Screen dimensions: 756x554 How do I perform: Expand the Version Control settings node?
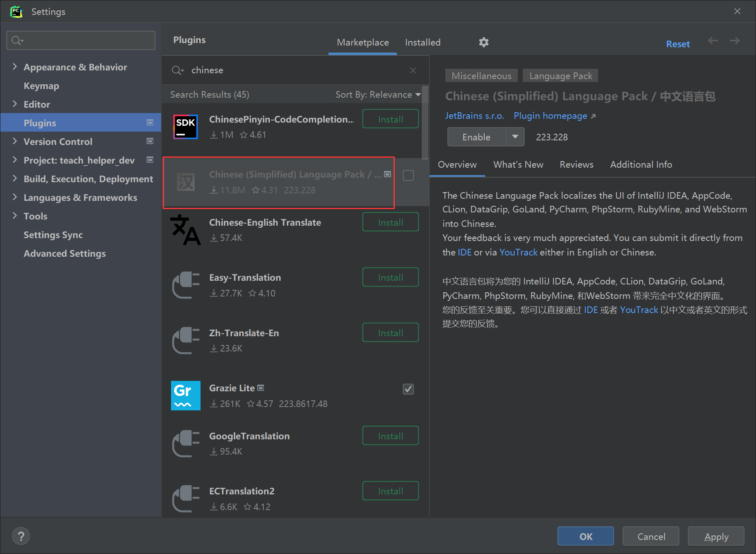15,141
